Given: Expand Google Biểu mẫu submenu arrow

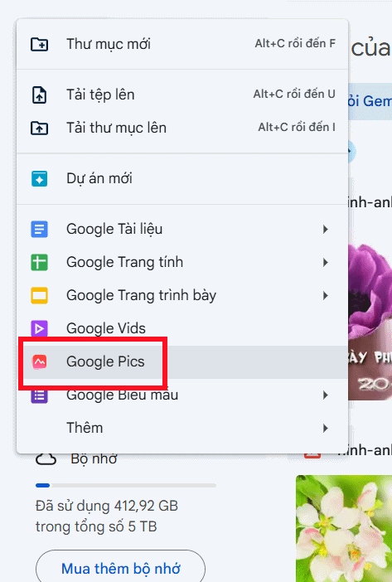Looking at the screenshot, I should pyautogui.click(x=325, y=395).
